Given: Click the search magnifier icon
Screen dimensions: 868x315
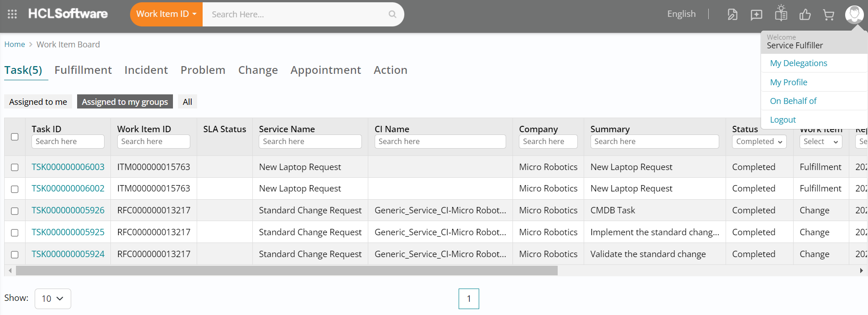Looking at the screenshot, I should click(392, 14).
